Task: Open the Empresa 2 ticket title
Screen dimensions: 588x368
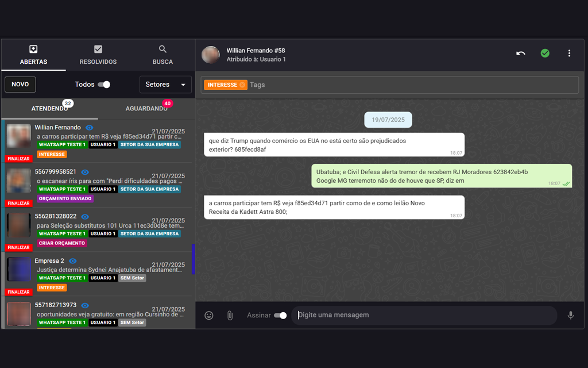Action: click(49, 260)
